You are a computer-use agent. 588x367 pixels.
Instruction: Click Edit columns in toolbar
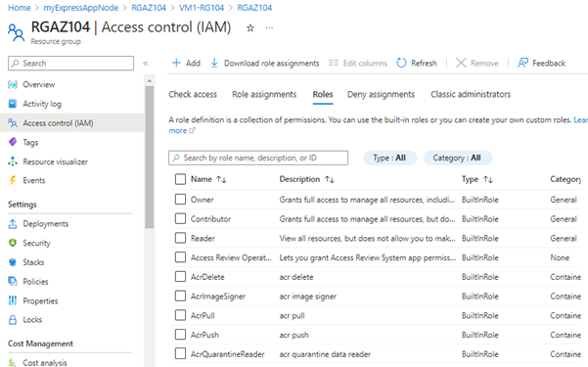pyautogui.click(x=358, y=63)
